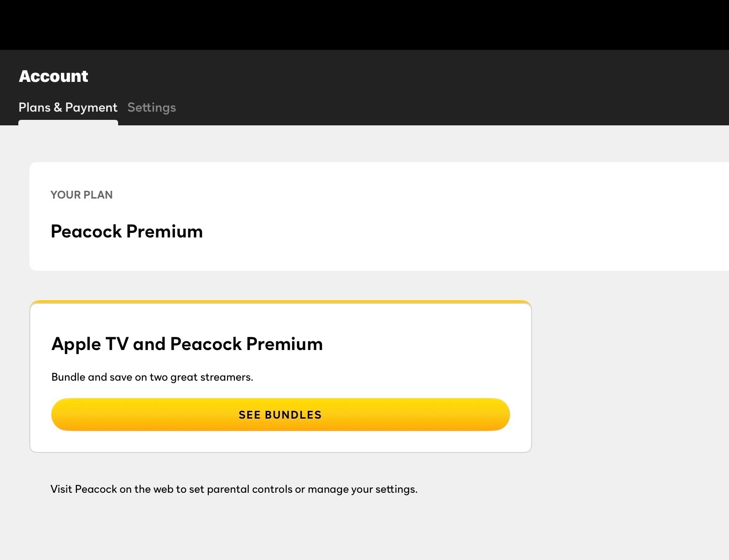Select the highlighted Plans & Payment section
The width and height of the screenshot is (729, 560).
(x=68, y=108)
